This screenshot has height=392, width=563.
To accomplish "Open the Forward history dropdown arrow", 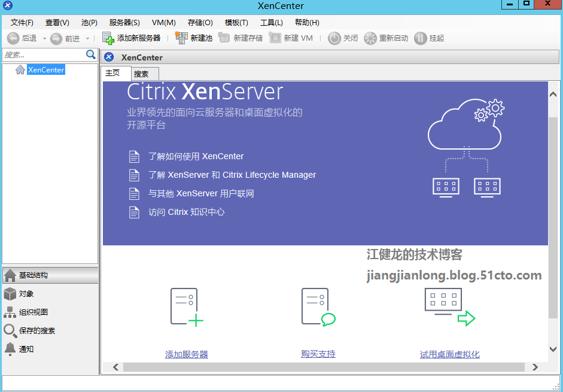I will pyautogui.click(x=87, y=38).
